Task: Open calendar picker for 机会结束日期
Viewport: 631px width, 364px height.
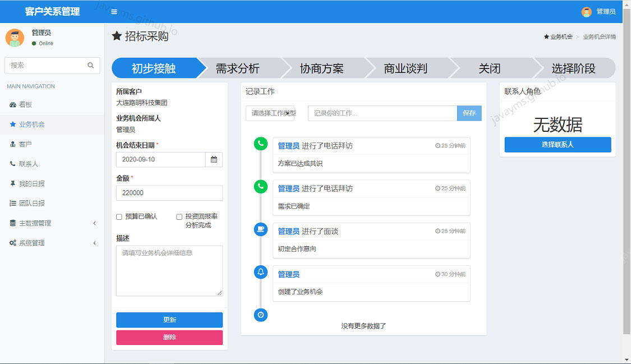Action: pos(214,160)
